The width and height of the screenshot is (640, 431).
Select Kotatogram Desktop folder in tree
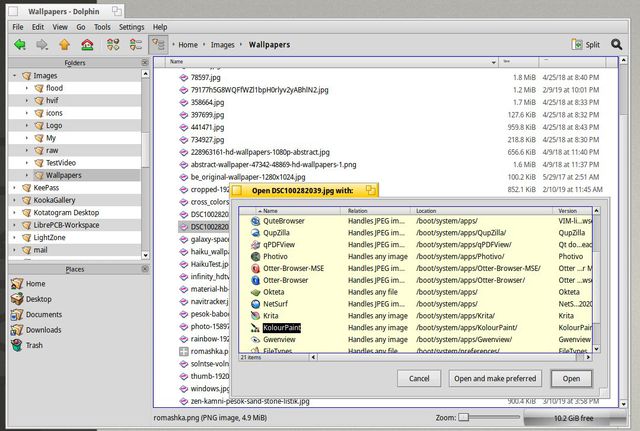(66, 213)
